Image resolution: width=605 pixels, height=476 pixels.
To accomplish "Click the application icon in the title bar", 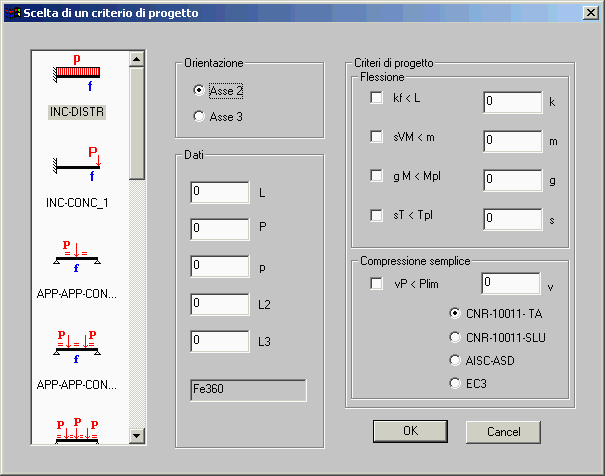I will coord(13,13).
